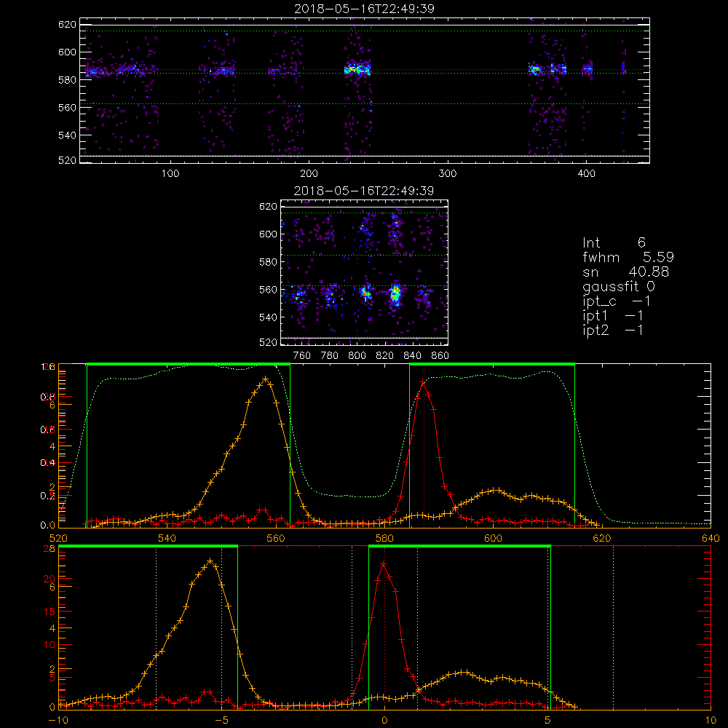The image size is (728, 728).
Task: Click red peak at 588 in upper profile plot
Action: coord(422,383)
